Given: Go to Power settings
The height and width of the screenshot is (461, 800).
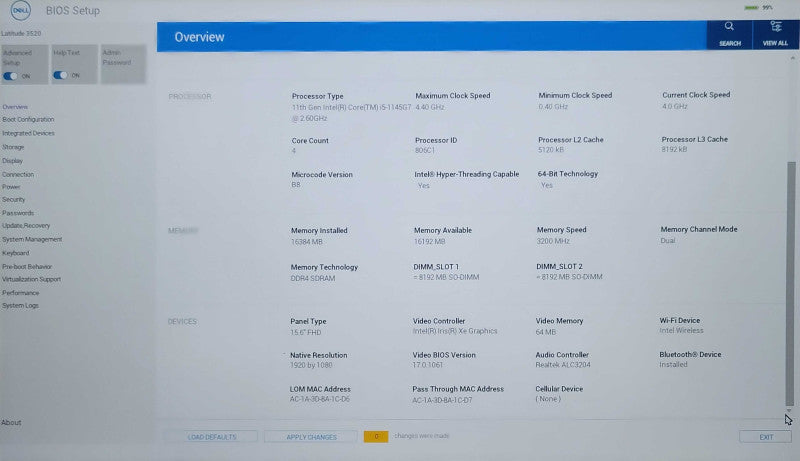Looking at the screenshot, I should point(11,187).
